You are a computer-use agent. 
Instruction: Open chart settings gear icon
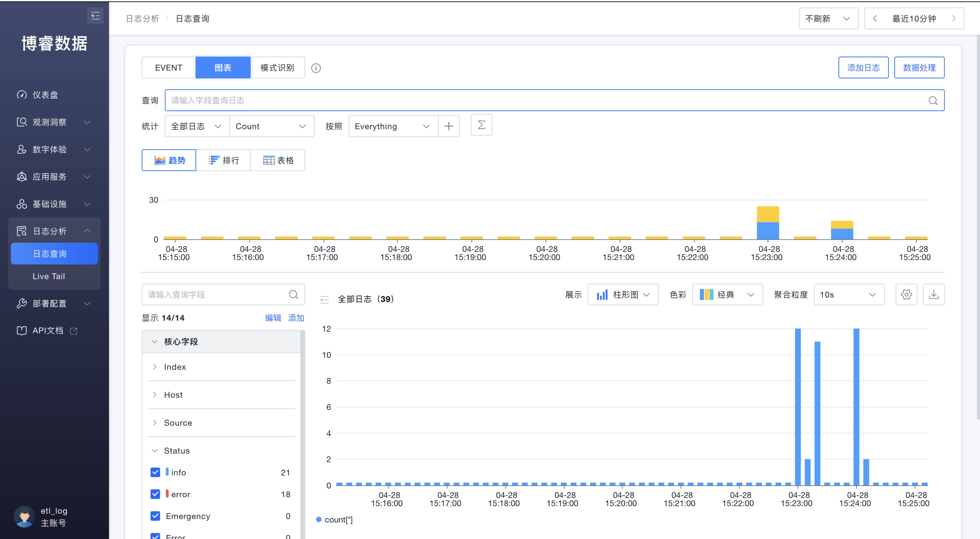906,295
